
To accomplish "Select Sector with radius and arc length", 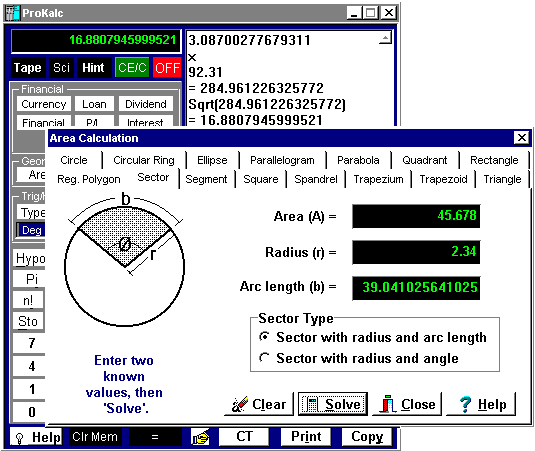I will pos(373,337).
